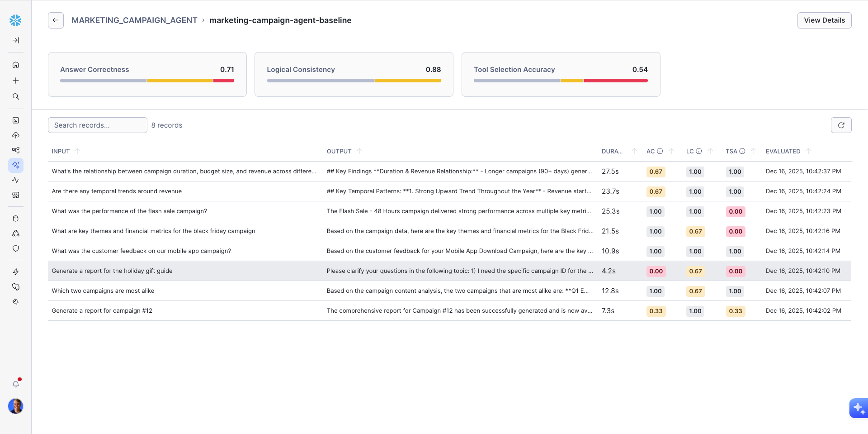
Task: Click the View Details button
Action: click(824, 20)
